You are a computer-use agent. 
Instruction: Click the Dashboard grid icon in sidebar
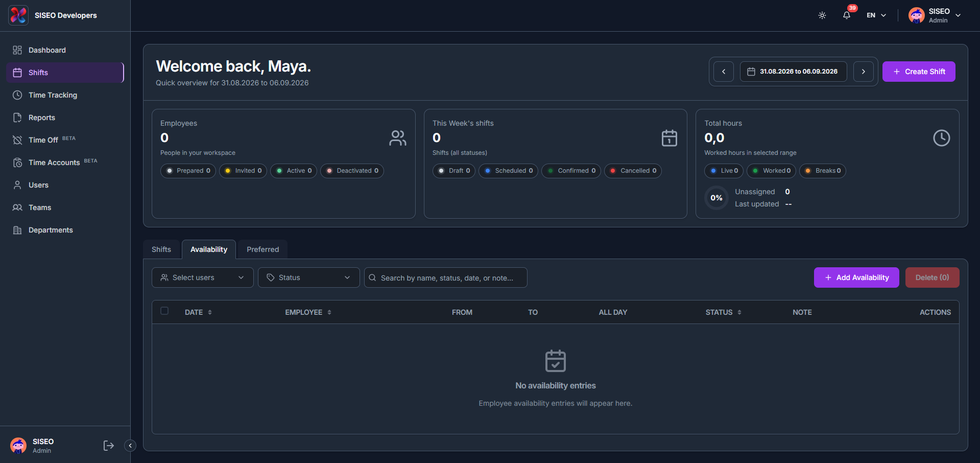coord(17,50)
